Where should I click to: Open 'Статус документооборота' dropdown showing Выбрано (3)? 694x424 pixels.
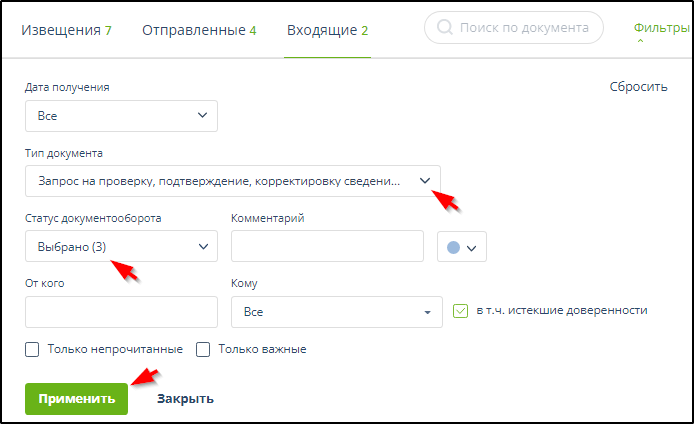pyautogui.click(x=120, y=246)
